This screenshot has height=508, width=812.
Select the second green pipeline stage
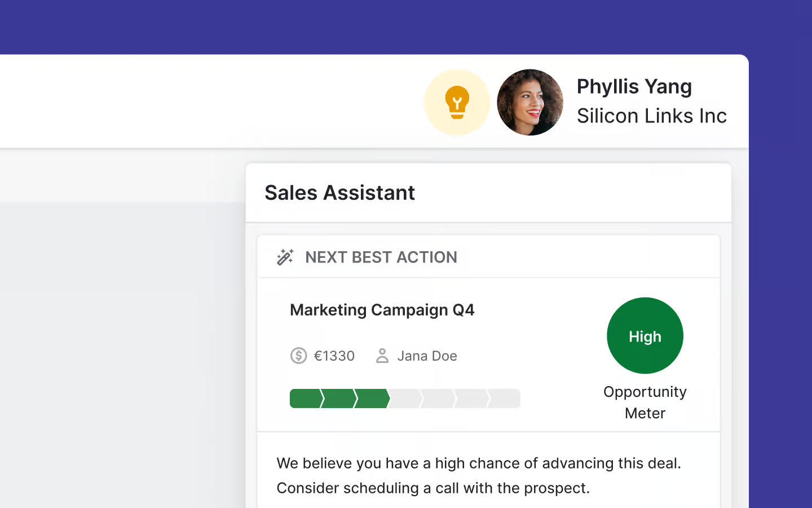tap(338, 398)
